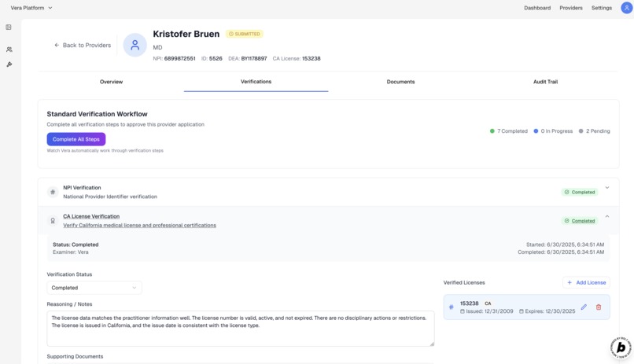Viewport: 634px width, 364px height.
Task: Toggle the sidebar panel icon
Action: coord(9,27)
